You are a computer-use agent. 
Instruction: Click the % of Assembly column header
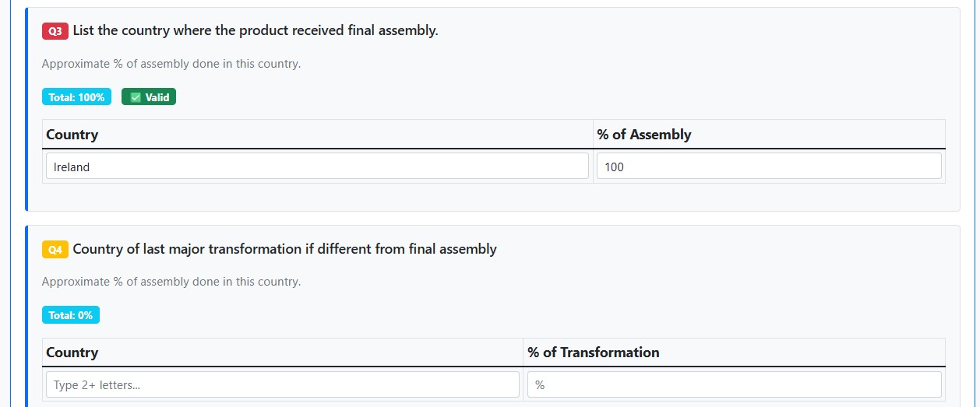pyautogui.click(x=644, y=135)
